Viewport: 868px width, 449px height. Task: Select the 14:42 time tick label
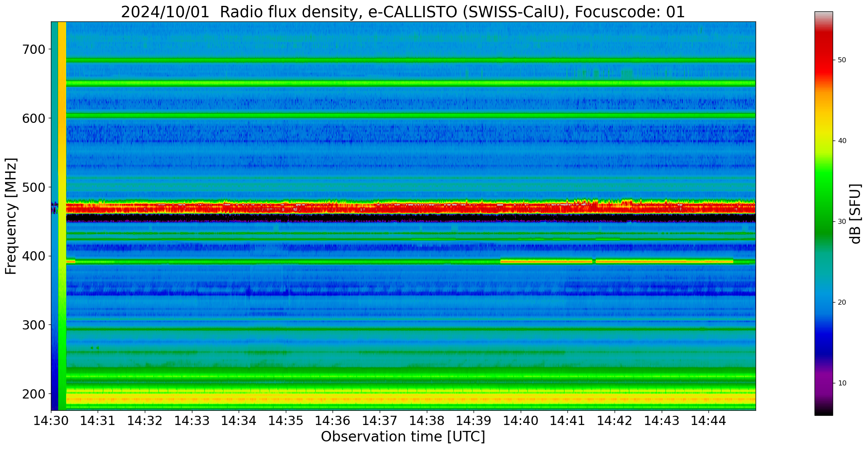(615, 421)
